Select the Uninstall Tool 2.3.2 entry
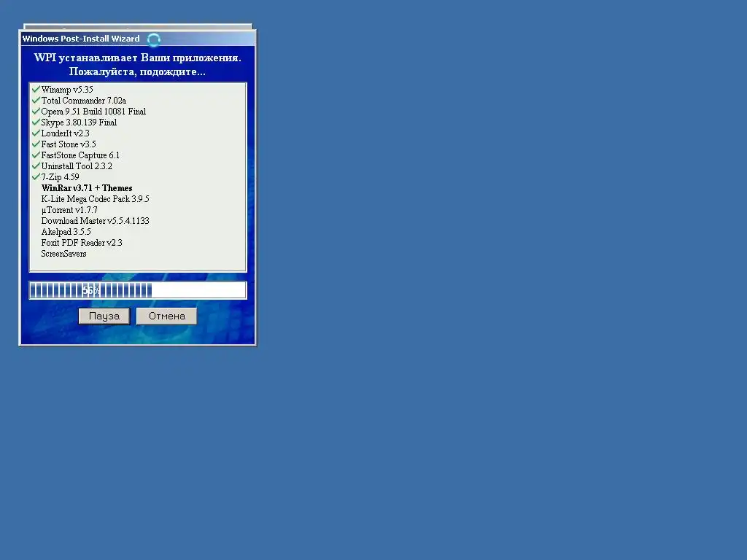Image resolution: width=747 pixels, height=560 pixels. [77, 166]
